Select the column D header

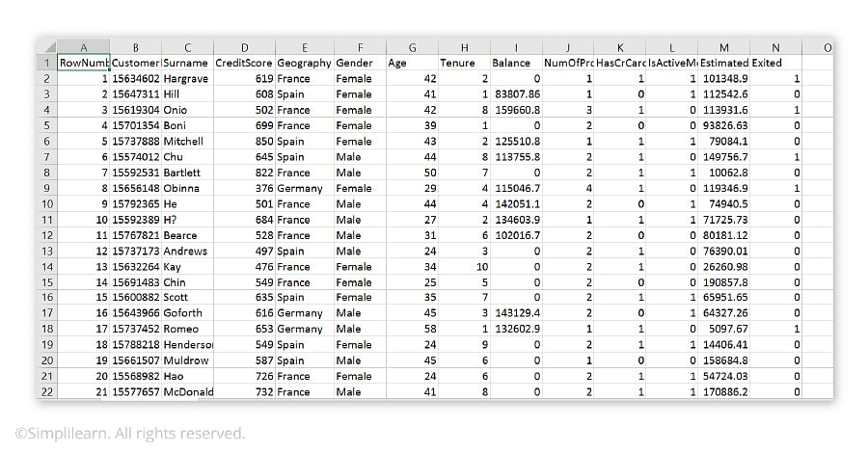(244, 47)
